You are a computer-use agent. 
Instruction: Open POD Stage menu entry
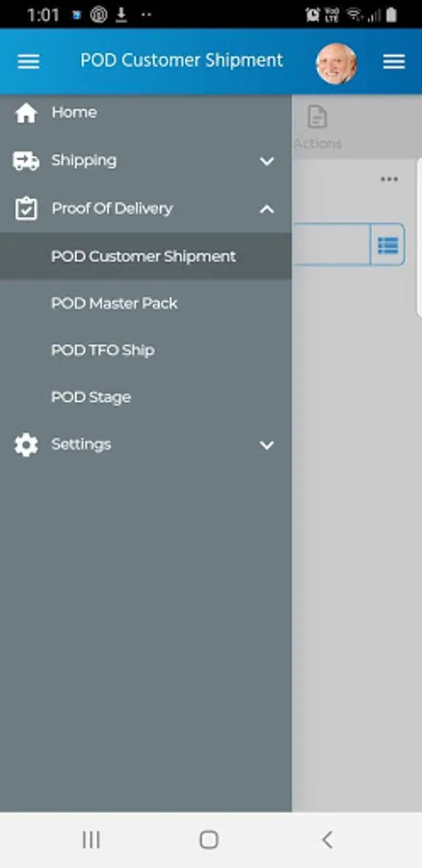pyautogui.click(x=145, y=397)
